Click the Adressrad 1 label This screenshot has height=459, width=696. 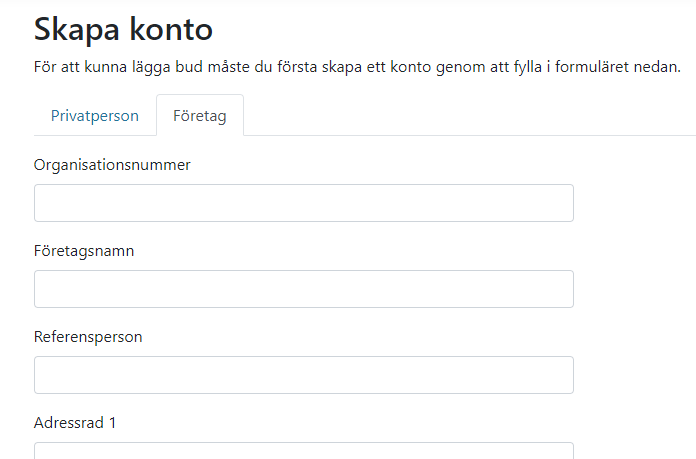coord(75,423)
